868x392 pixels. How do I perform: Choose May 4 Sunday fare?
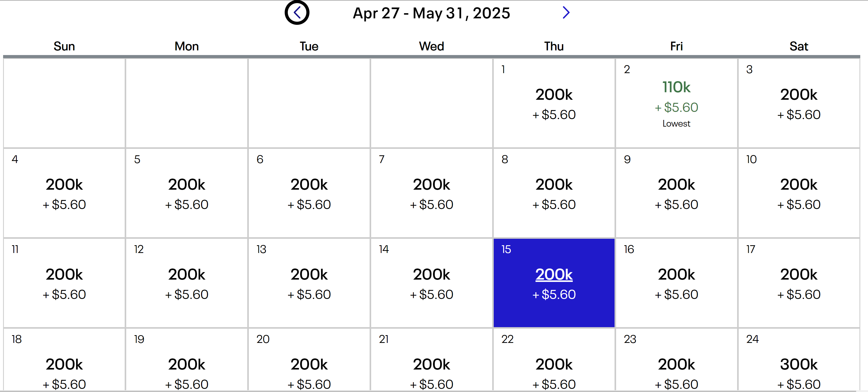tap(64, 193)
